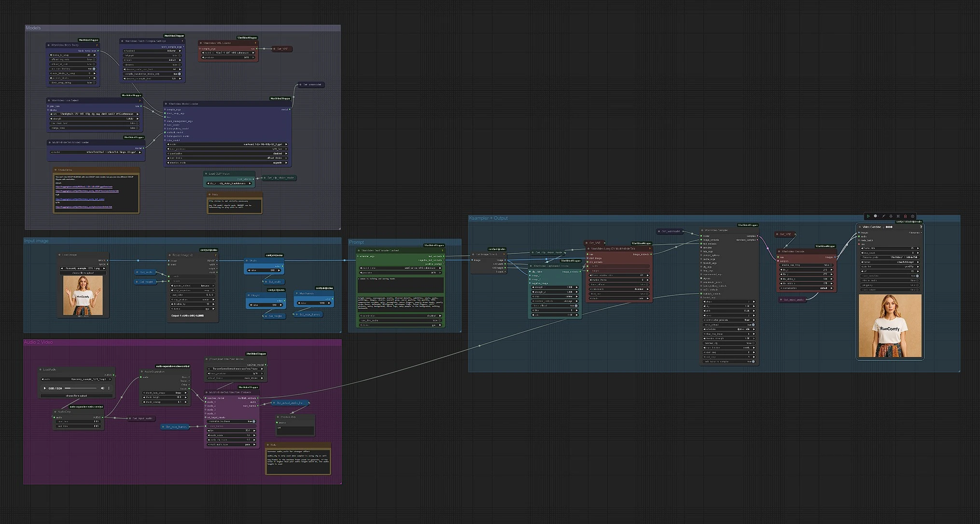This screenshot has height=524, width=980.
Task: Open more options dots in LoadAudio player
Action: 109,388
